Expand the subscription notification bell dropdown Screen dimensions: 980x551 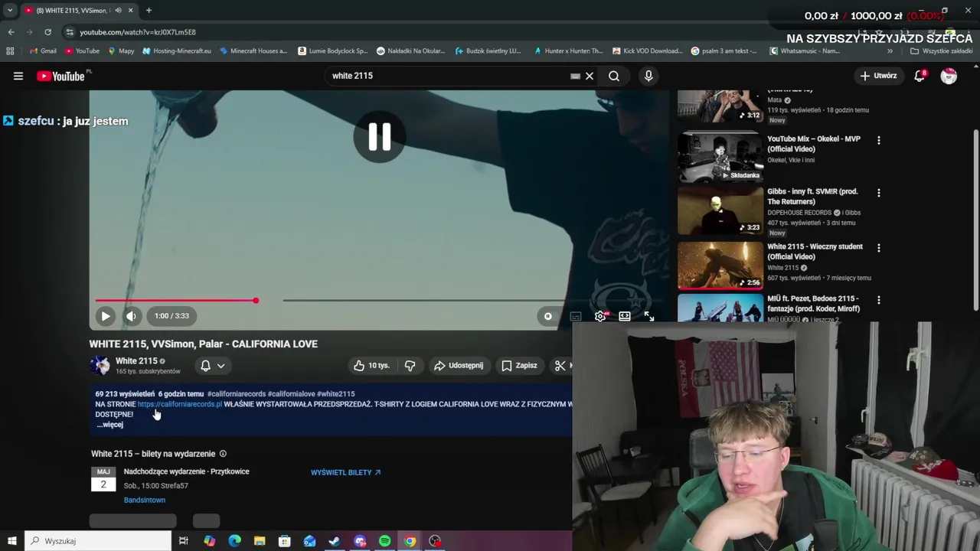click(x=213, y=366)
